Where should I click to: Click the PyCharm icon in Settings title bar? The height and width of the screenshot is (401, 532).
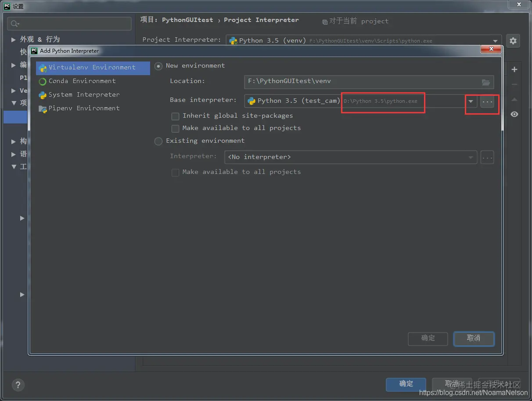[x=7, y=6]
